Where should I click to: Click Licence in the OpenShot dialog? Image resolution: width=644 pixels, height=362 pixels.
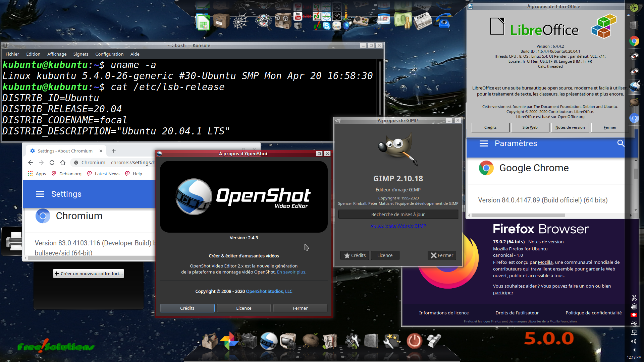244,308
